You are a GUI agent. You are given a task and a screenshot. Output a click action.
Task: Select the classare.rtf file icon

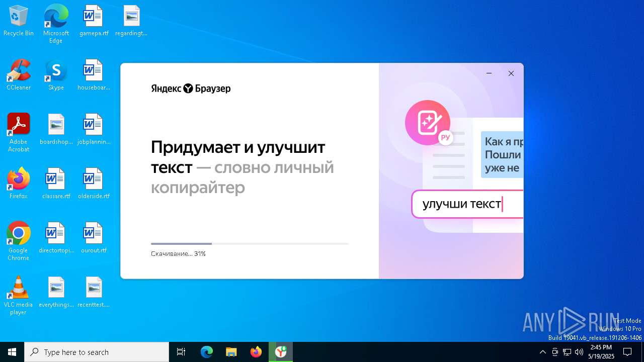[56, 184]
